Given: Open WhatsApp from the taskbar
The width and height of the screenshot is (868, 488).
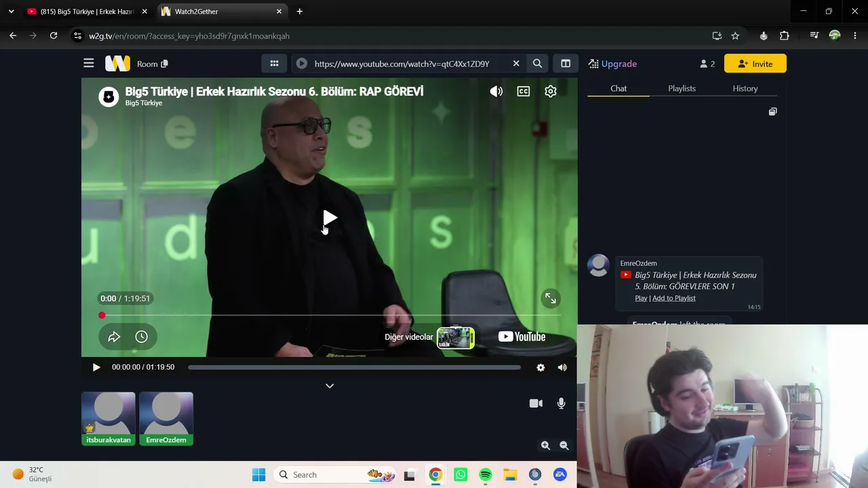Looking at the screenshot, I should tap(460, 475).
